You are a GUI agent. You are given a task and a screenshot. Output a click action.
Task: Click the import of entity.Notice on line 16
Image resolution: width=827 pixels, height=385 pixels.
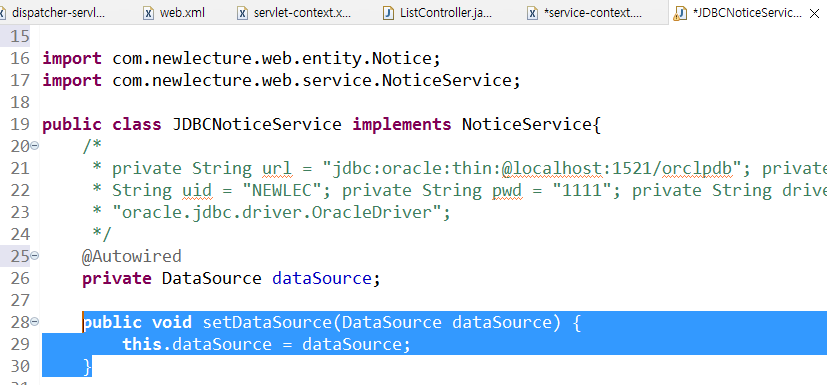coord(241,59)
